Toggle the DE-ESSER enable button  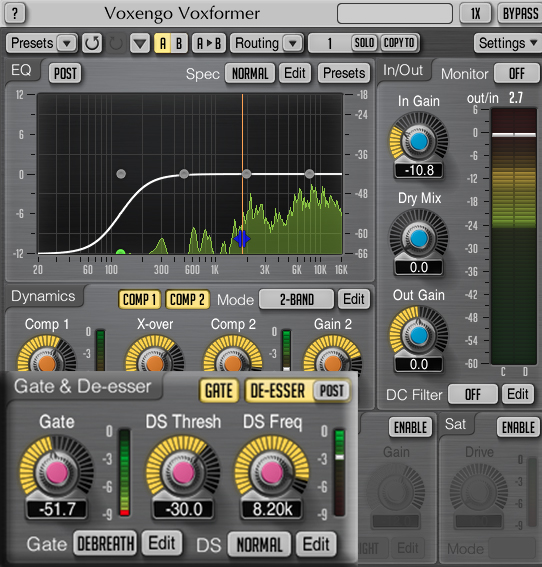278,391
